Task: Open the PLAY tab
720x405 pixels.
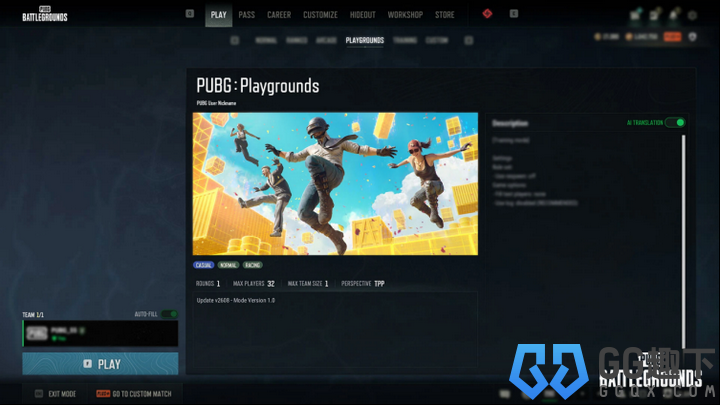Action: (x=219, y=15)
